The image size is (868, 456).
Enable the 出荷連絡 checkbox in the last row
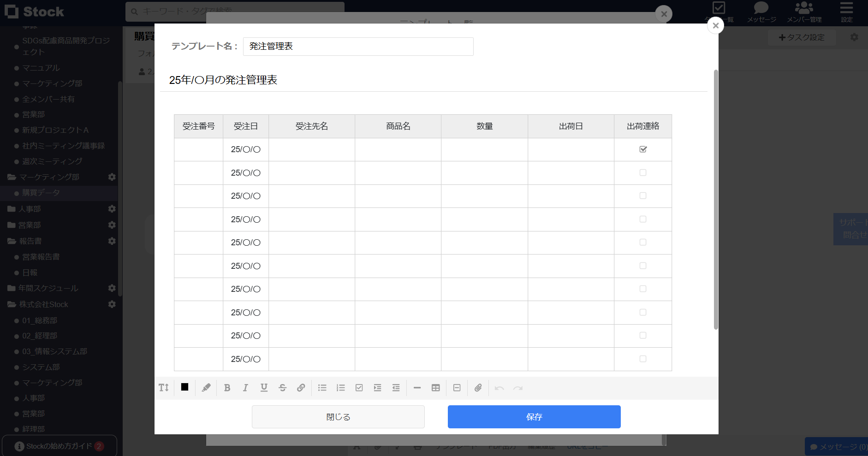click(x=643, y=359)
